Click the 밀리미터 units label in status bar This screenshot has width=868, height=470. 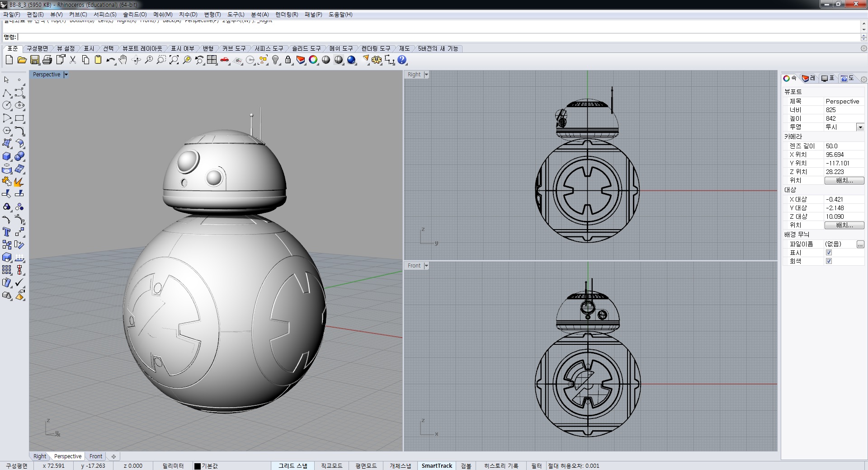(173, 465)
